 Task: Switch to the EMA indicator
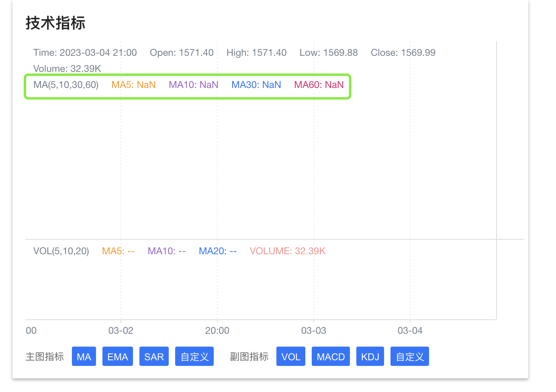pos(117,356)
